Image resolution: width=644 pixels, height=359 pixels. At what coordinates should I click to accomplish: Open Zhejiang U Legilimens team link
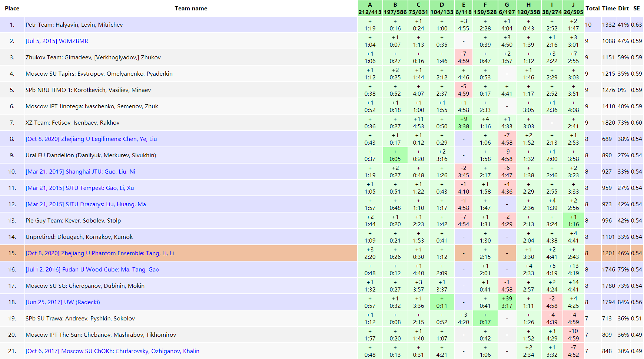tap(91, 139)
